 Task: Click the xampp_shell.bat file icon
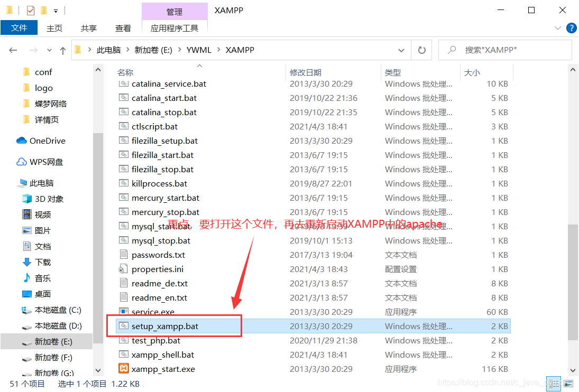123,354
